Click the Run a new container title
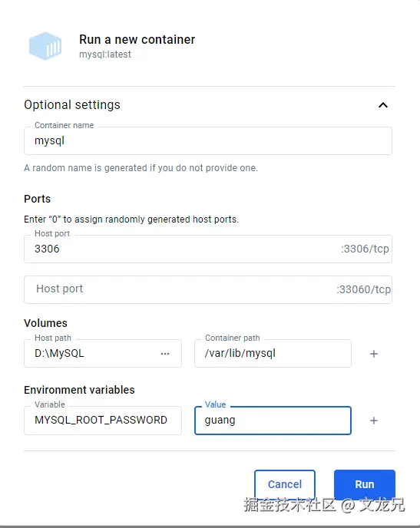420x528 pixels. point(137,39)
